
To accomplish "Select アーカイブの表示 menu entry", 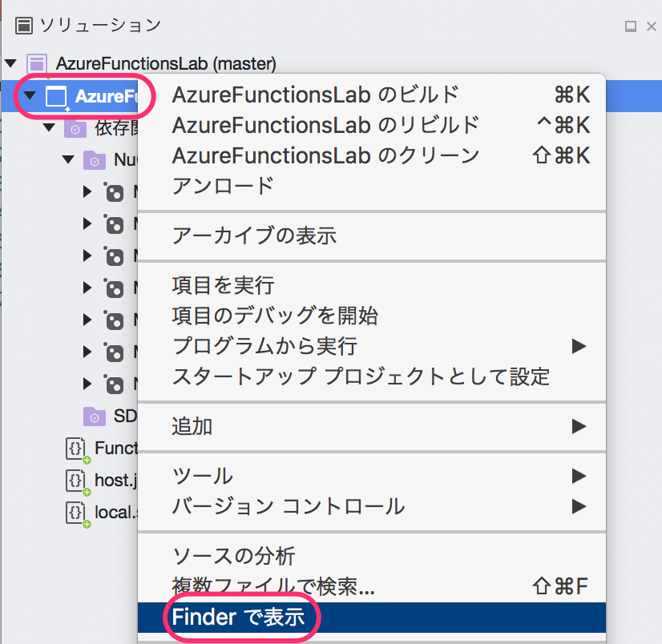I will pos(372,235).
